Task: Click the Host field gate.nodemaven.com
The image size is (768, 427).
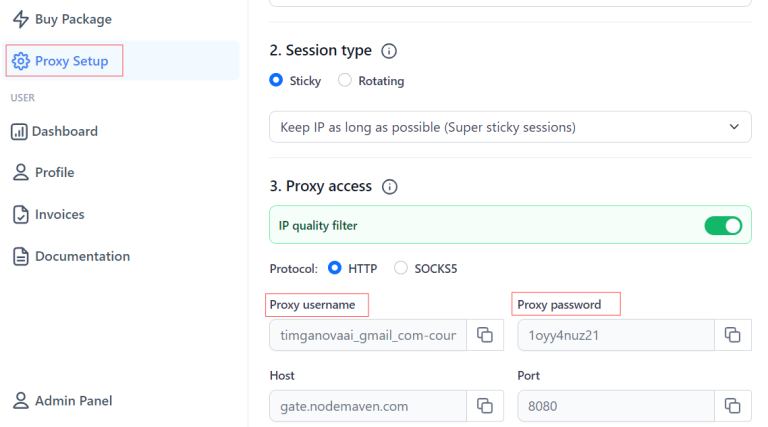Action: point(368,405)
